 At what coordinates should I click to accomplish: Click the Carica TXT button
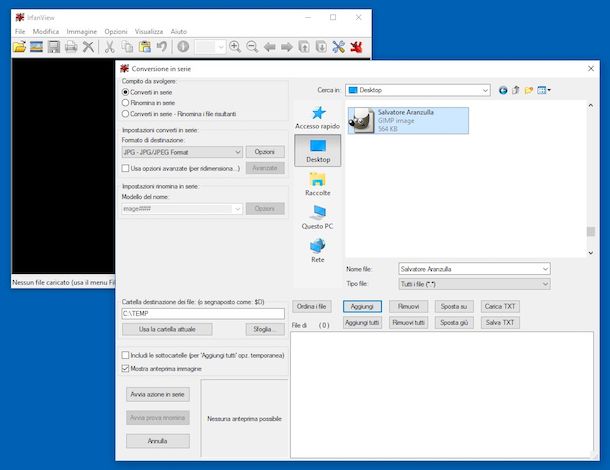500,307
